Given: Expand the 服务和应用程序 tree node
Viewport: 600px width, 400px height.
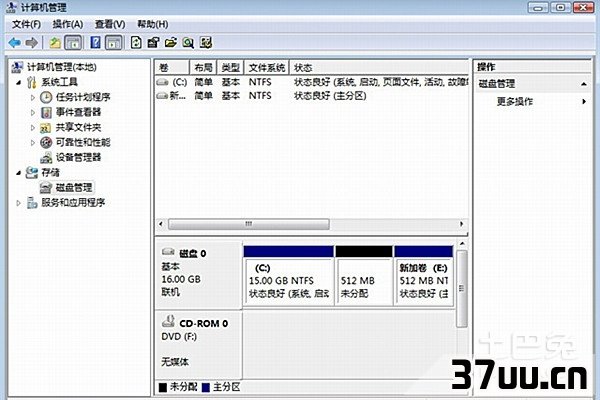Looking at the screenshot, I should [18, 203].
